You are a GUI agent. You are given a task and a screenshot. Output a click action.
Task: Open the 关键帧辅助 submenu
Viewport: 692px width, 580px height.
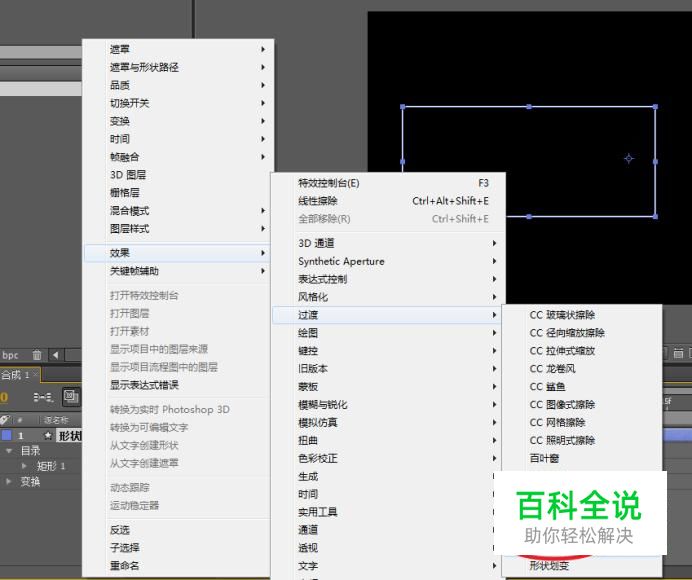point(178,271)
